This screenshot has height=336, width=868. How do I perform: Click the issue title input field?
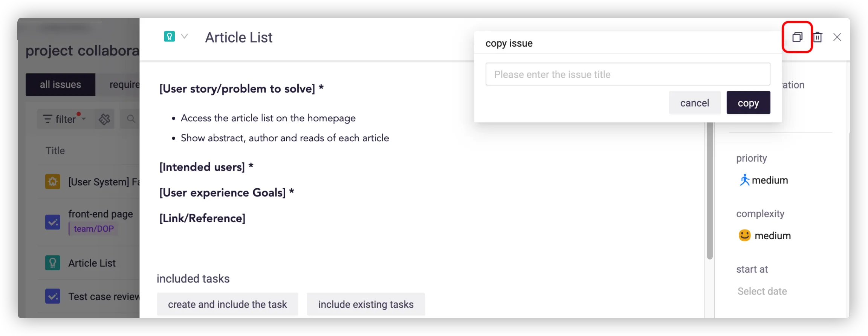(628, 74)
